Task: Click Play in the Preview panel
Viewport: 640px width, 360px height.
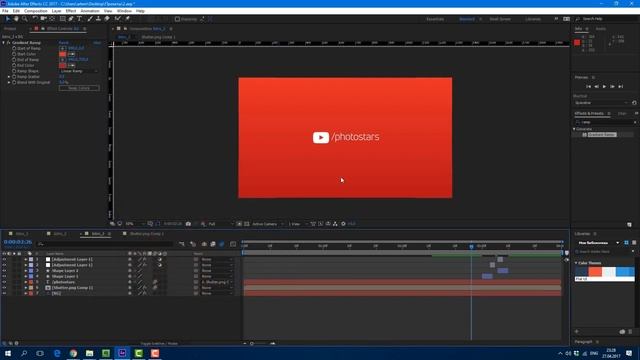Action: (x=604, y=87)
